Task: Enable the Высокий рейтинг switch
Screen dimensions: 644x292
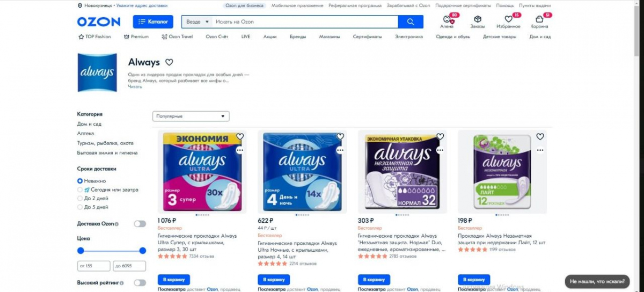Action: (x=140, y=282)
